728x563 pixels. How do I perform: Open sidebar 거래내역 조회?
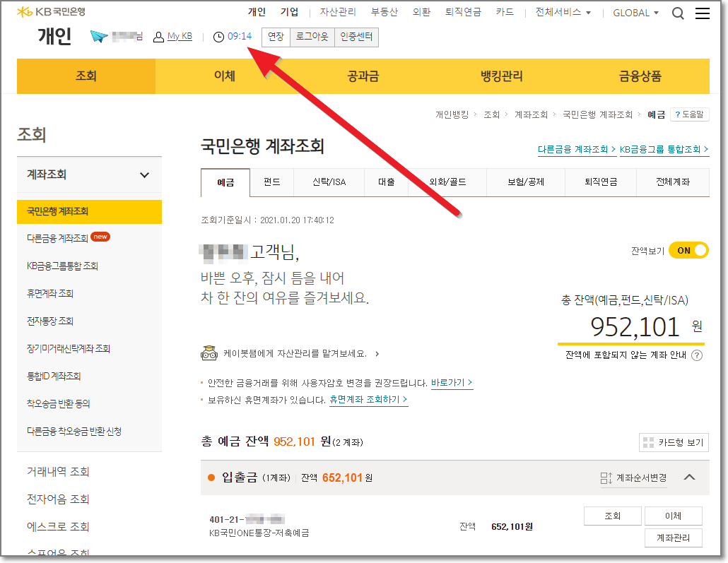point(58,472)
